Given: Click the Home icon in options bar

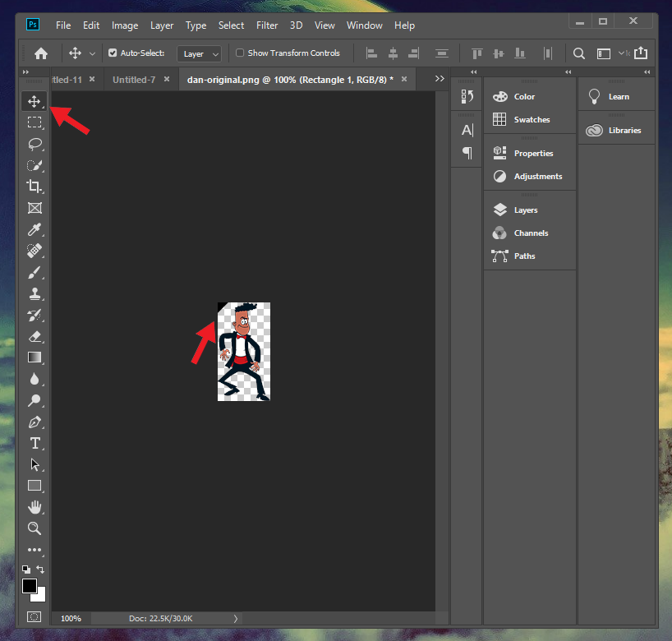Looking at the screenshot, I should [x=41, y=53].
